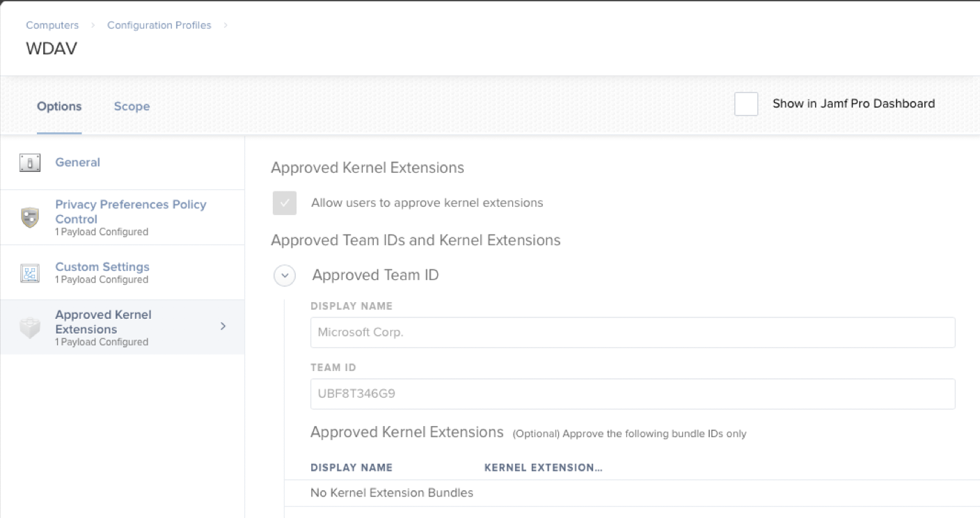This screenshot has height=518, width=980.
Task: Open Configuration Profiles breadcrumb link
Action: (159, 25)
